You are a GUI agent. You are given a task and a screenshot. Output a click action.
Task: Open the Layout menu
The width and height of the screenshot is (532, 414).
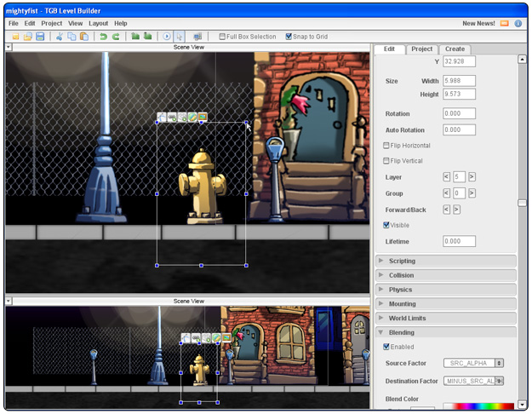pos(99,23)
